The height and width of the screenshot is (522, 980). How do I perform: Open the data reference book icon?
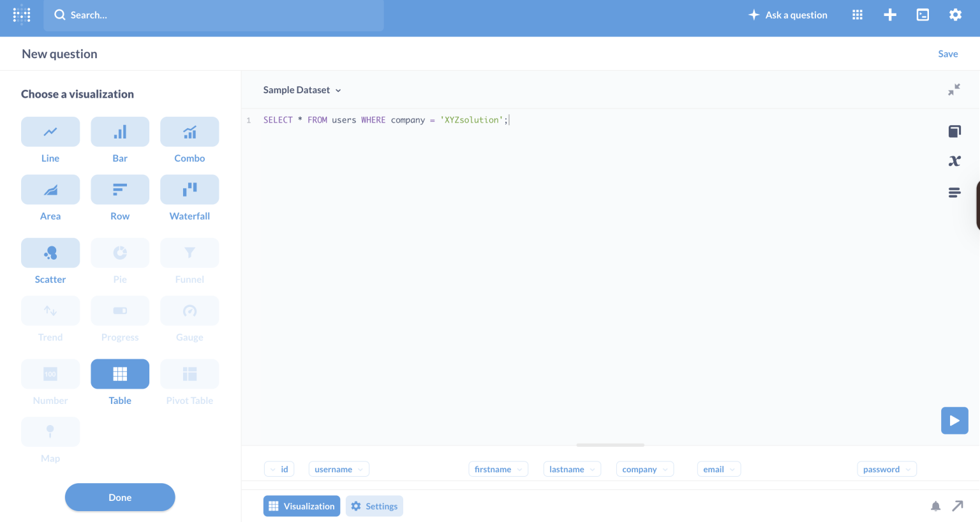(x=954, y=131)
